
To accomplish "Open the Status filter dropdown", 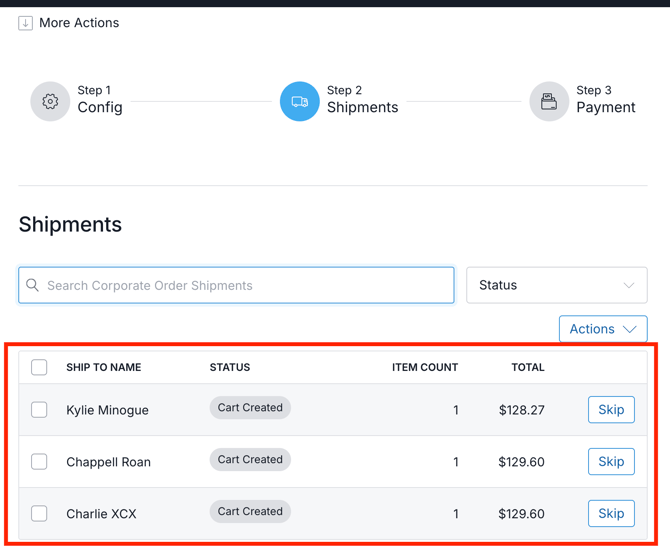I will pos(556,285).
